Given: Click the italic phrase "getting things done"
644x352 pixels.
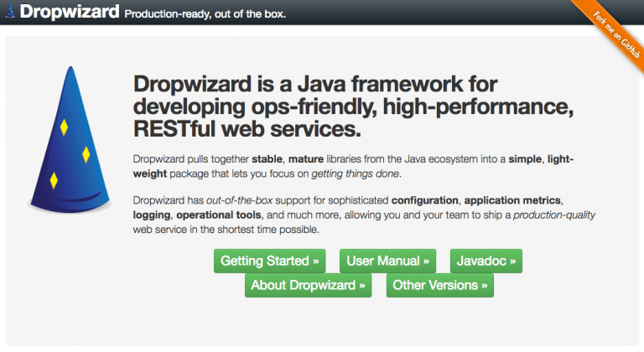Looking at the screenshot, I should point(351,173).
